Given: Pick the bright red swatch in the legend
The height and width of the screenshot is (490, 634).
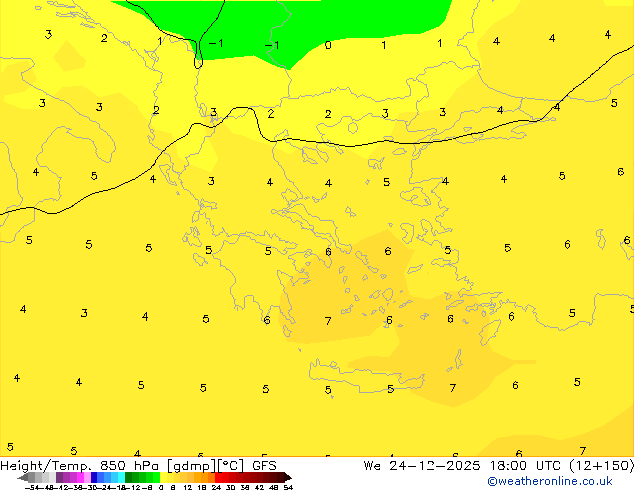Looking at the screenshot, I should 218,477.
